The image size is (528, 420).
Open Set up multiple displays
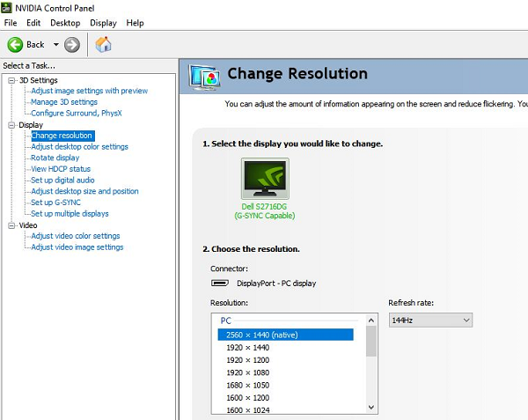click(70, 214)
